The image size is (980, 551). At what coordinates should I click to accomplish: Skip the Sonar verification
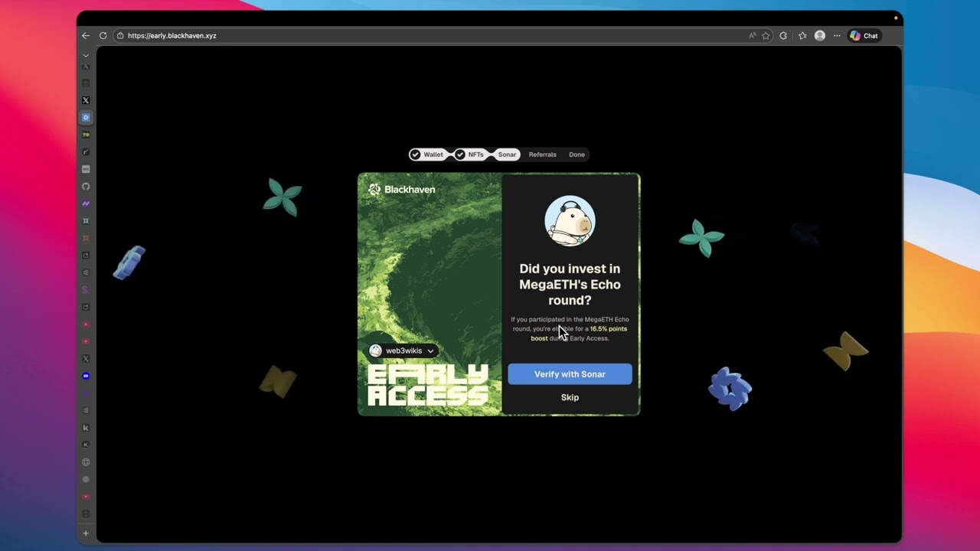570,397
